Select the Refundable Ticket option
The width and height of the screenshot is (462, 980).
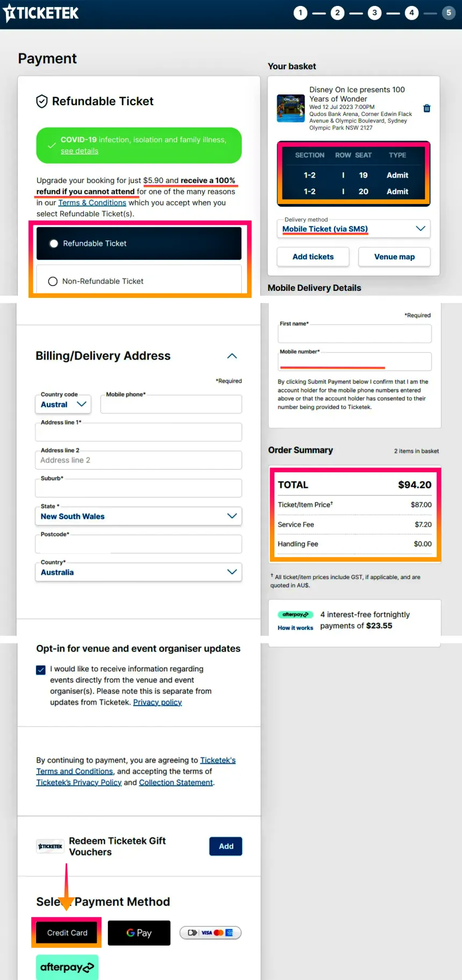pyautogui.click(x=139, y=244)
